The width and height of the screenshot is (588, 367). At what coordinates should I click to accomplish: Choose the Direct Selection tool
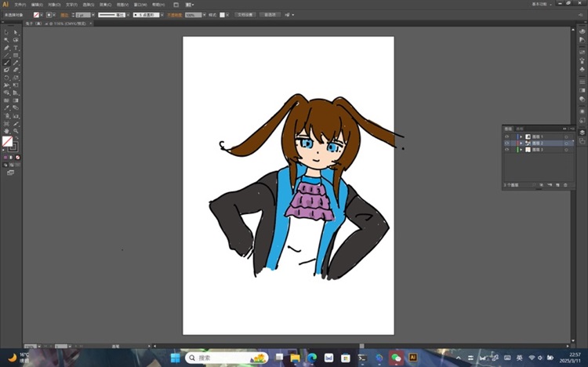pyautogui.click(x=16, y=32)
